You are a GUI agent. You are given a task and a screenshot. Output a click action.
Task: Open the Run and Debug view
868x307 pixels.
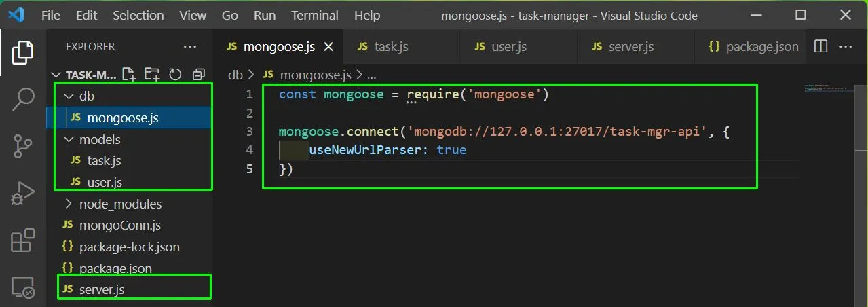[x=22, y=194]
